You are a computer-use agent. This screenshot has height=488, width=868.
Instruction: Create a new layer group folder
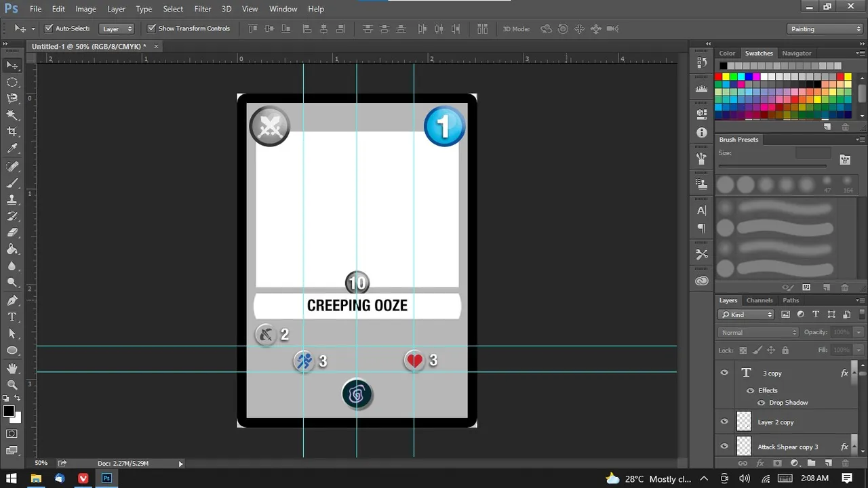[x=811, y=464]
